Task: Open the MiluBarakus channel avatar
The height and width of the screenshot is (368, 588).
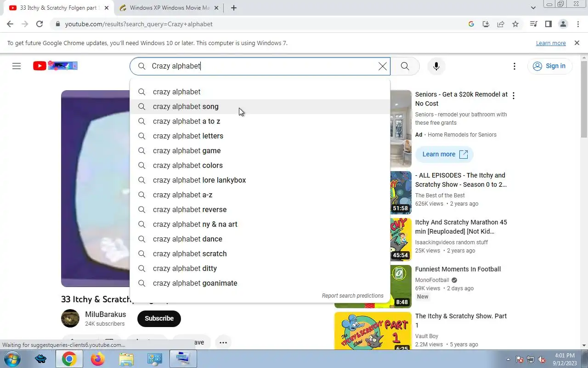Action: tap(70, 318)
